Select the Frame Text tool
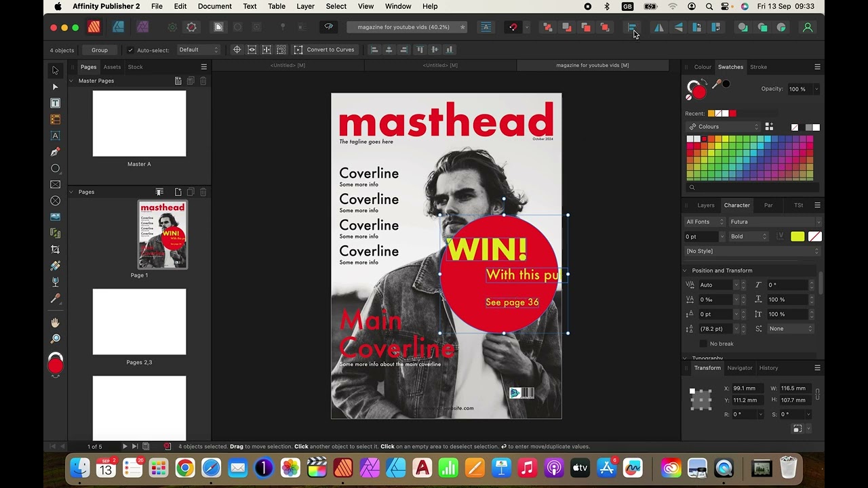868x488 pixels. pyautogui.click(x=56, y=103)
